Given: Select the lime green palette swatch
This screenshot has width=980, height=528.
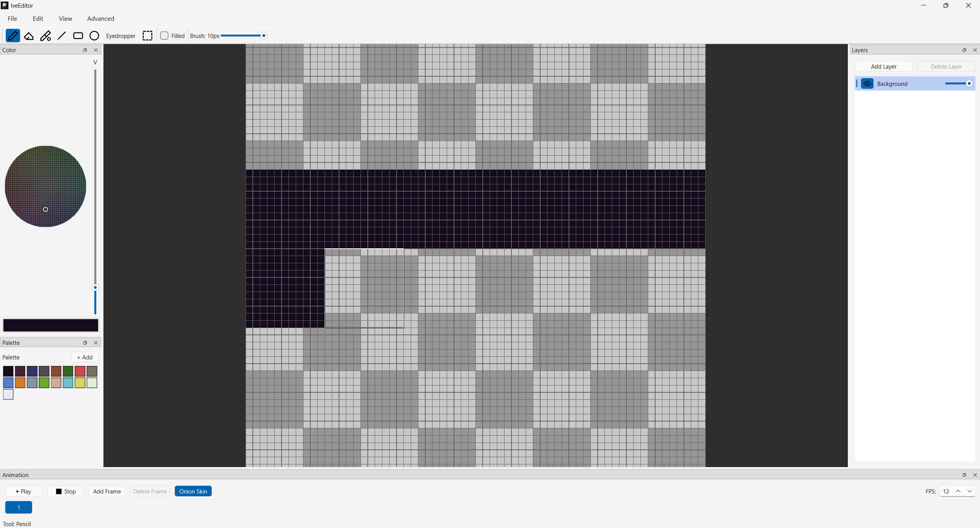Looking at the screenshot, I should 44,383.
